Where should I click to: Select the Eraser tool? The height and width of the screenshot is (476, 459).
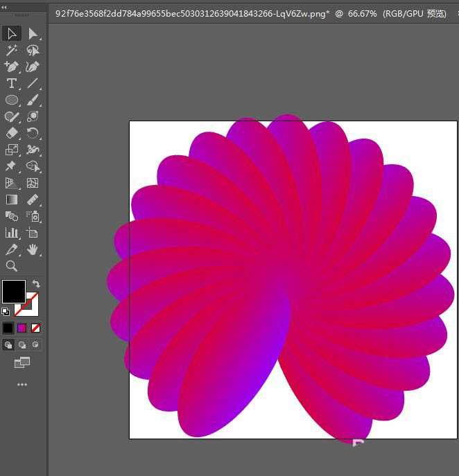click(x=12, y=133)
